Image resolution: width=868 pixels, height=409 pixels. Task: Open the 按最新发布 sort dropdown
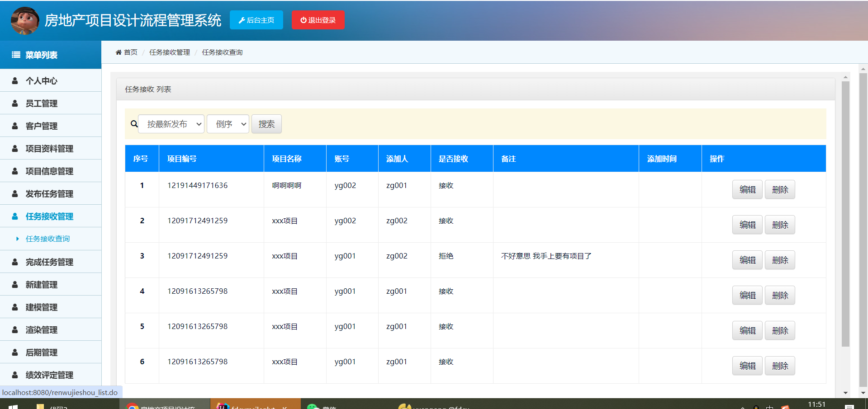pyautogui.click(x=171, y=124)
